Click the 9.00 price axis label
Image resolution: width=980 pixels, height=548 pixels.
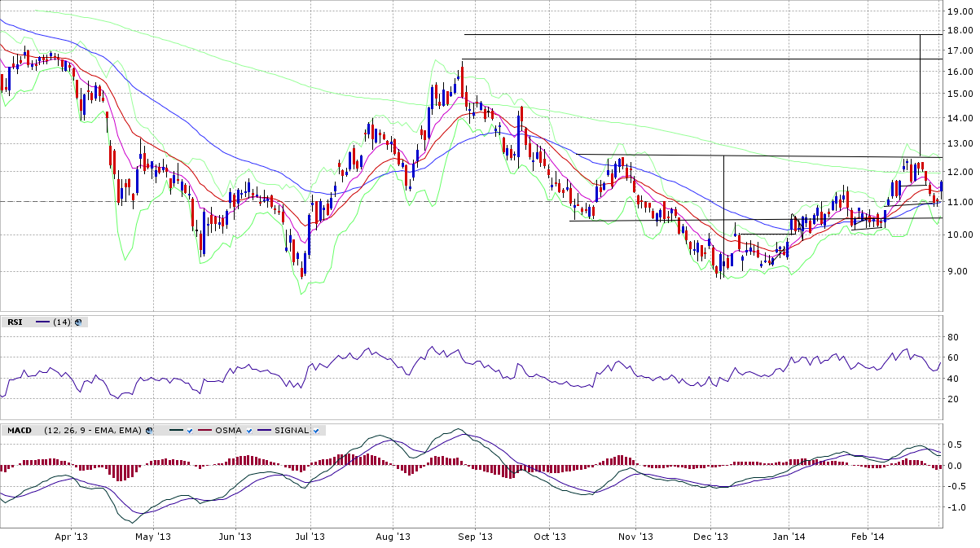(958, 271)
